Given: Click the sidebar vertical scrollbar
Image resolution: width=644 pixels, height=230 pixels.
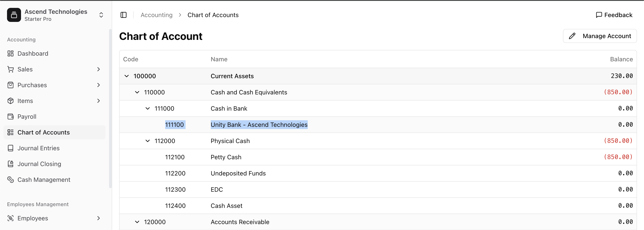Looking at the screenshot, I should click(x=110, y=108).
